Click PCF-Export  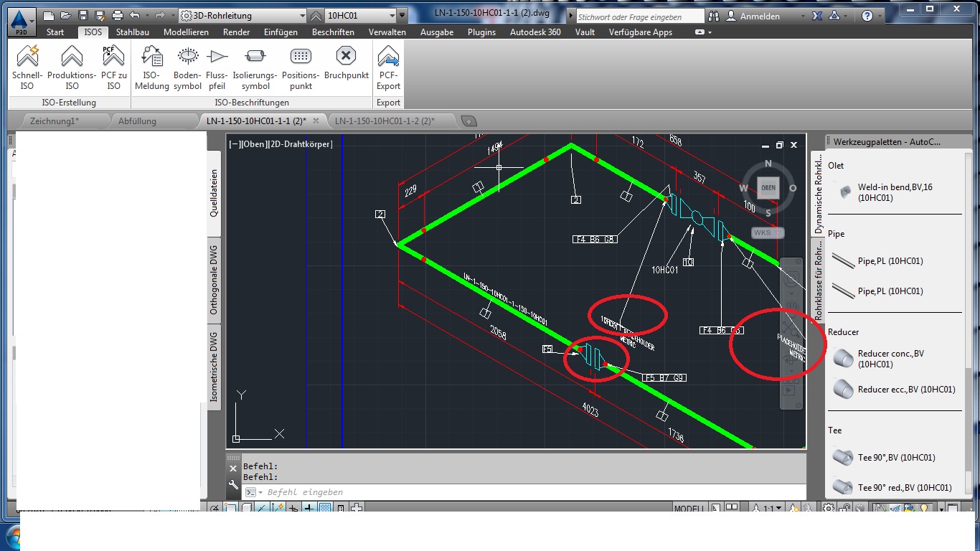(x=388, y=68)
